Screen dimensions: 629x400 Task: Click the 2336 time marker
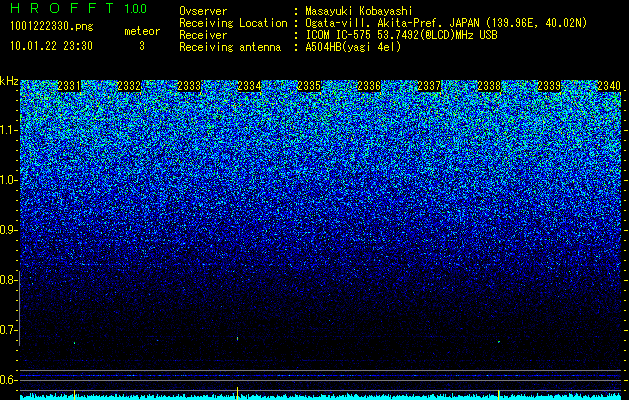369,86
